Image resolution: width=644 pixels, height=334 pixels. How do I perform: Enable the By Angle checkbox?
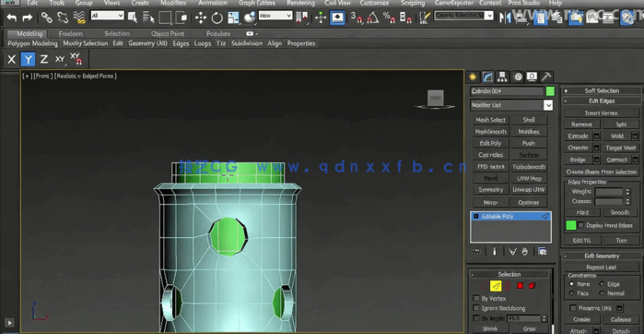click(x=476, y=318)
